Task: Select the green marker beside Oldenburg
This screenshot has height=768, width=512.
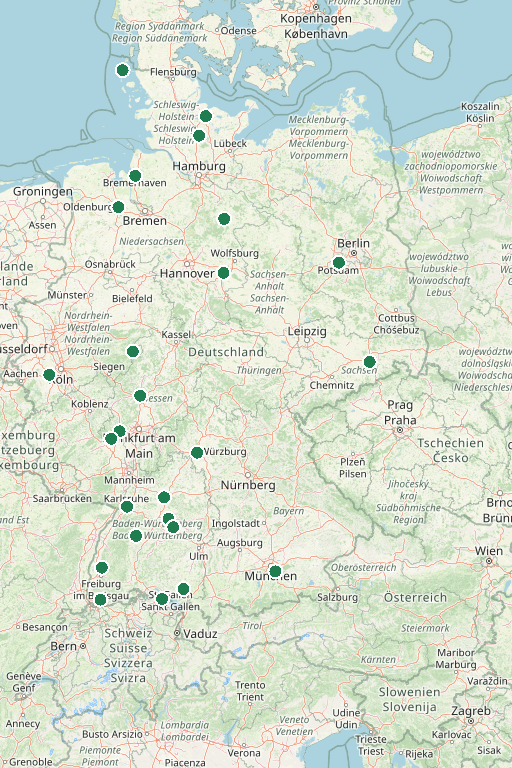Action: [x=118, y=207]
